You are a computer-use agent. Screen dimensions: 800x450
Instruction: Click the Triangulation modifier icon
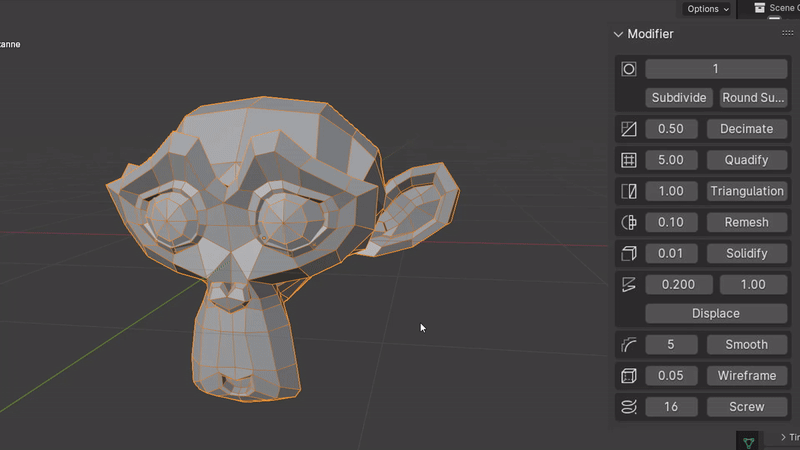(x=629, y=191)
